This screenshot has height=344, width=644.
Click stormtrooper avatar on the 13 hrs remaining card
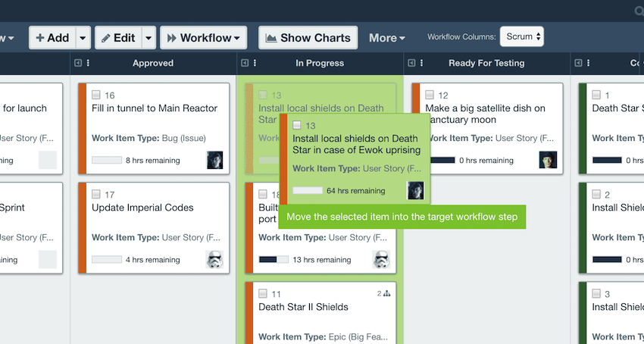coord(381,259)
